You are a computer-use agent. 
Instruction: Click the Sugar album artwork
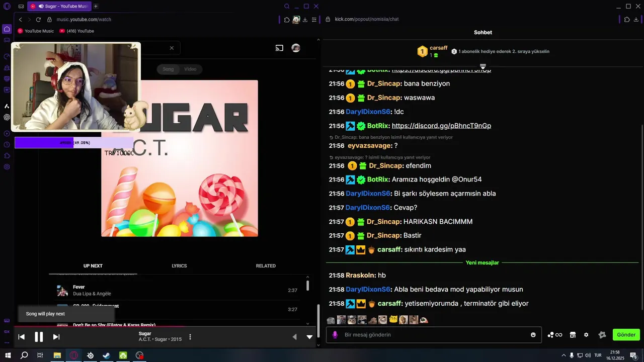180,158
